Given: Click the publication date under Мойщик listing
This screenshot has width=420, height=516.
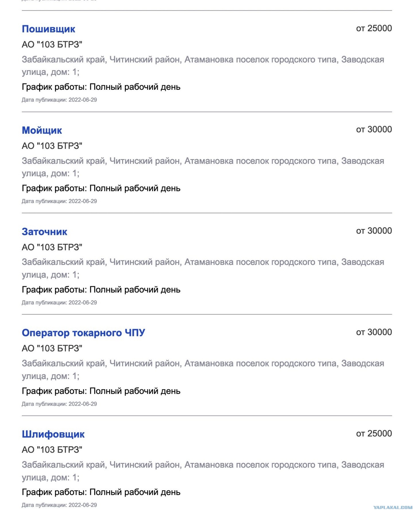Looking at the screenshot, I should pos(59,201).
